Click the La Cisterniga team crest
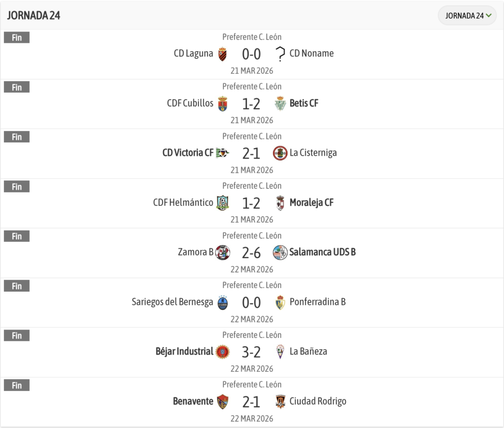This screenshot has height=428, width=504. tap(280, 153)
